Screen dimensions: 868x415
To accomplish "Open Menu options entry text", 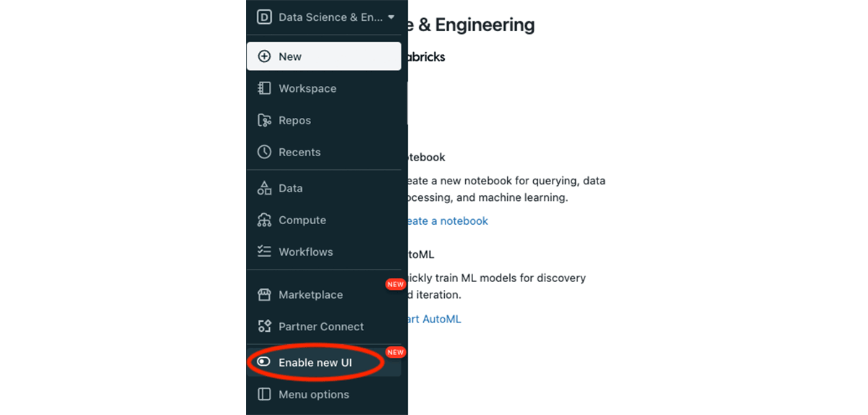I will click(x=314, y=394).
